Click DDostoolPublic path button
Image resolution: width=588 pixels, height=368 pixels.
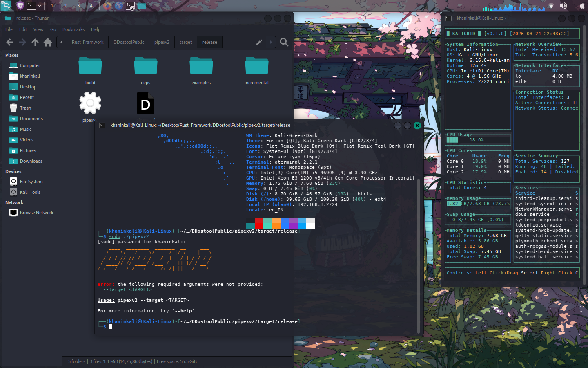coord(129,42)
